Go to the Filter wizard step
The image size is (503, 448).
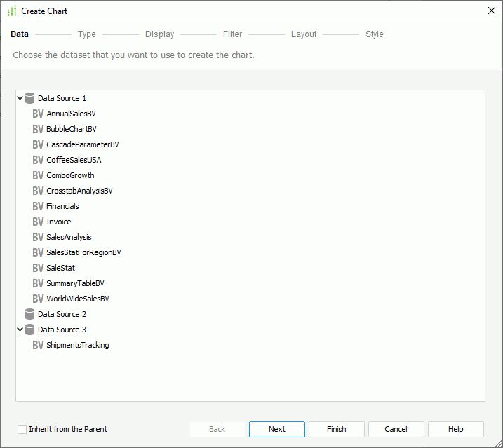[x=233, y=34]
